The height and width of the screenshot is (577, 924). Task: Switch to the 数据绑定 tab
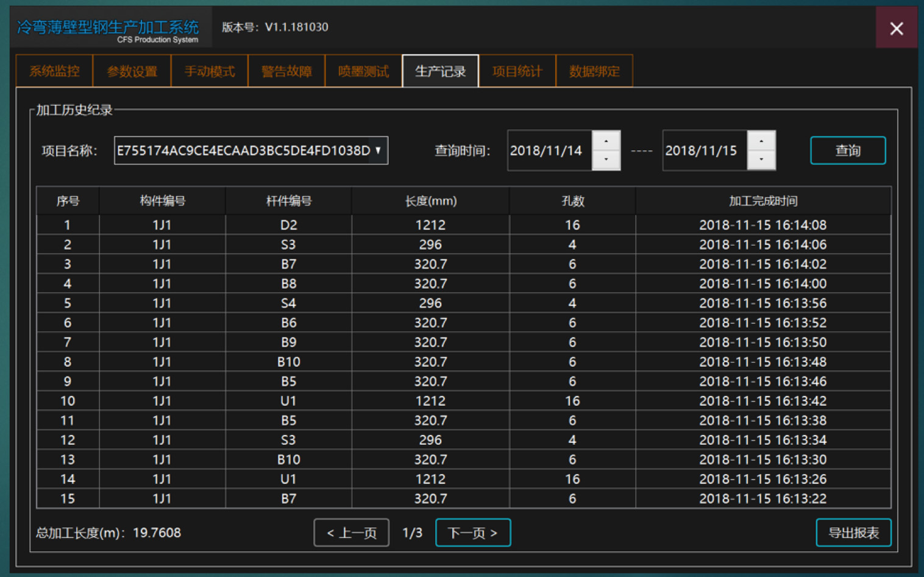[x=594, y=71]
